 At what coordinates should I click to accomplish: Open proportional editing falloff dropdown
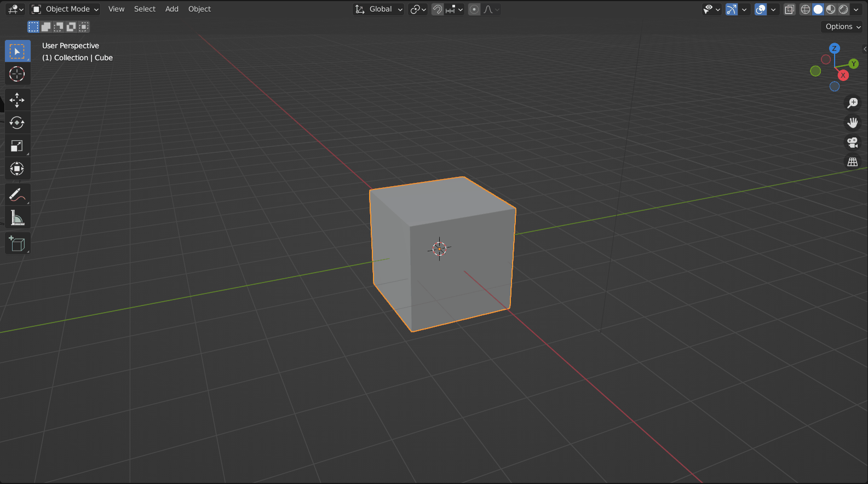pos(491,9)
